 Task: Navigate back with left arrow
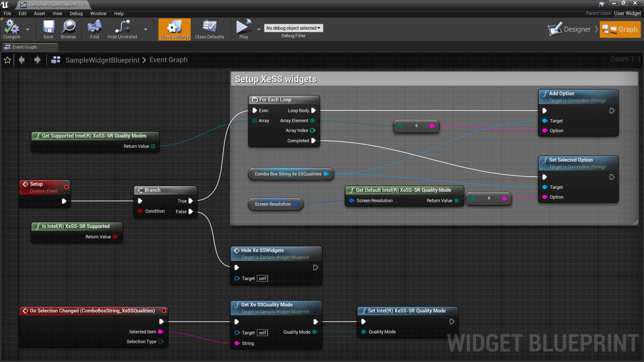pos(22,60)
